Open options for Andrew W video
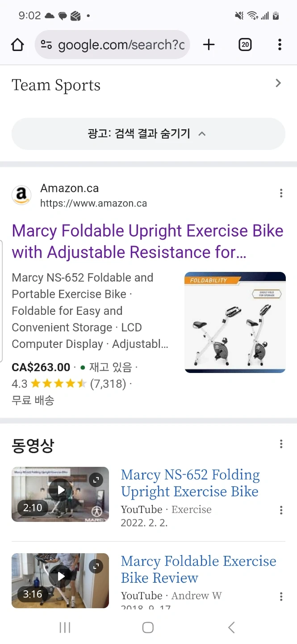The height and width of the screenshot is (644, 297). 281,597
